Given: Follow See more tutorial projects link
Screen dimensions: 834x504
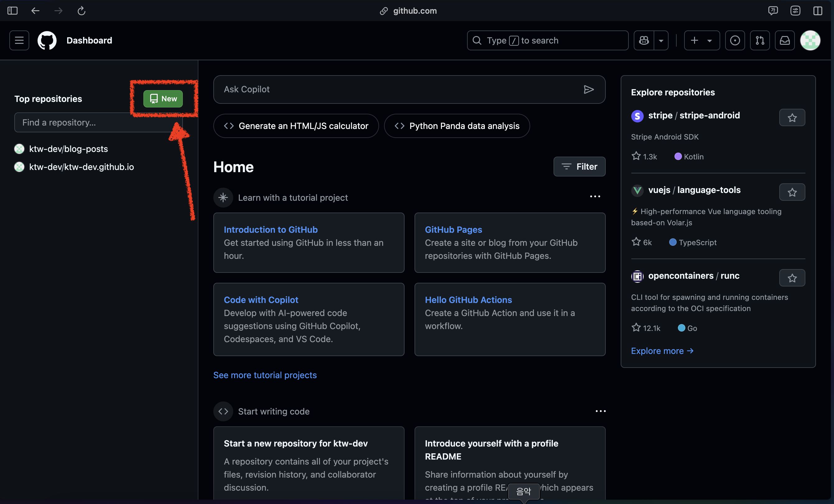Looking at the screenshot, I should click(265, 375).
